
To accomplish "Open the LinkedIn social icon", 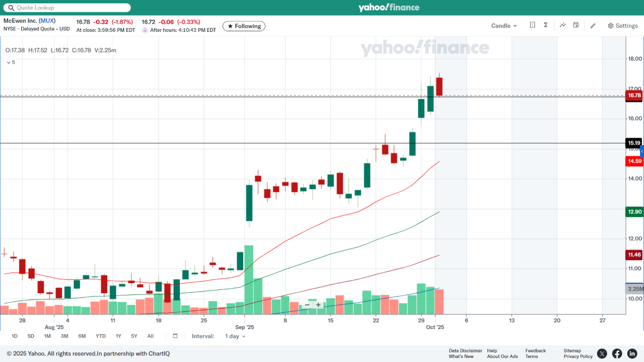I will pyautogui.click(x=632, y=354).
